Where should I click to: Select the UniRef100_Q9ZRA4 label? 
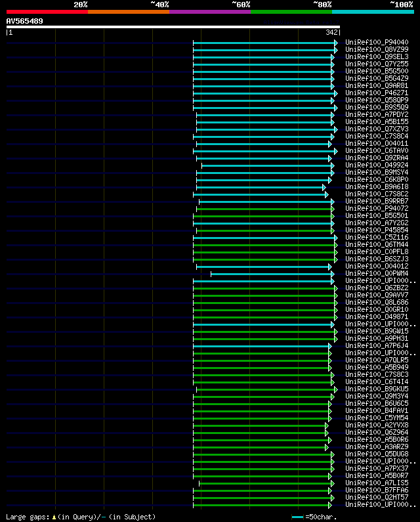point(377,158)
